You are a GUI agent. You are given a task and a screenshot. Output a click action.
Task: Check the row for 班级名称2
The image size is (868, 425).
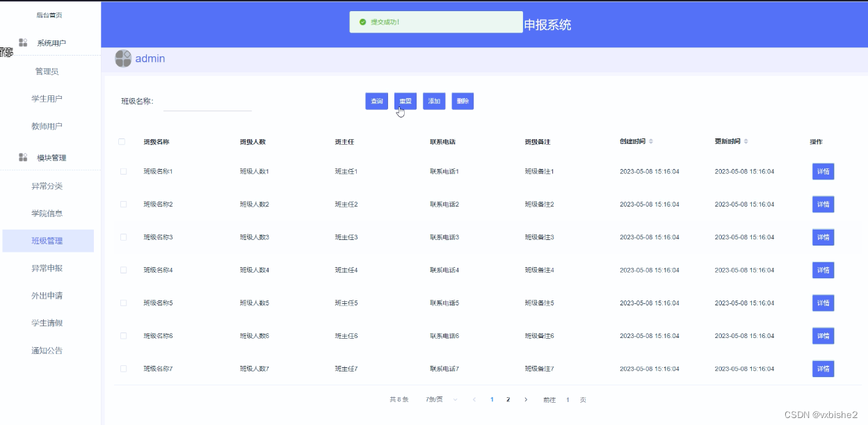(x=124, y=205)
